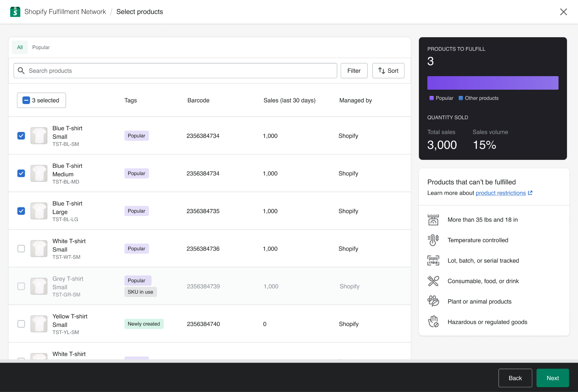Click barcode 2356384740

pos(203,324)
